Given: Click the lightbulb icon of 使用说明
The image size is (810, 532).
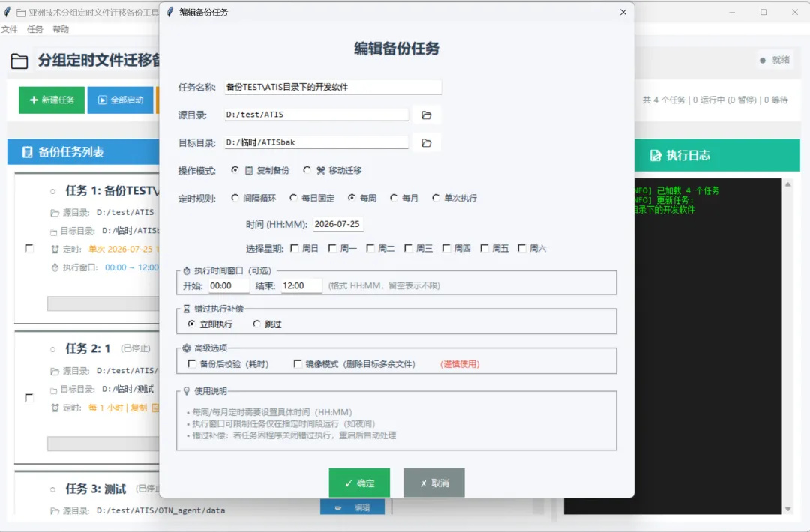Looking at the screenshot, I should tap(187, 391).
